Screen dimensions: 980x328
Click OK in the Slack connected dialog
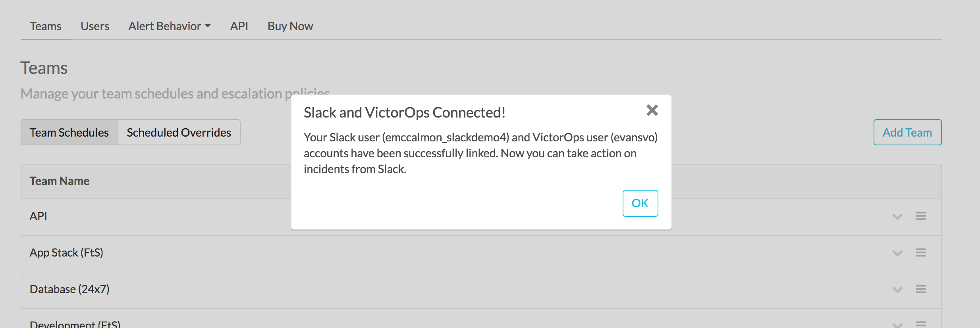click(640, 203)
